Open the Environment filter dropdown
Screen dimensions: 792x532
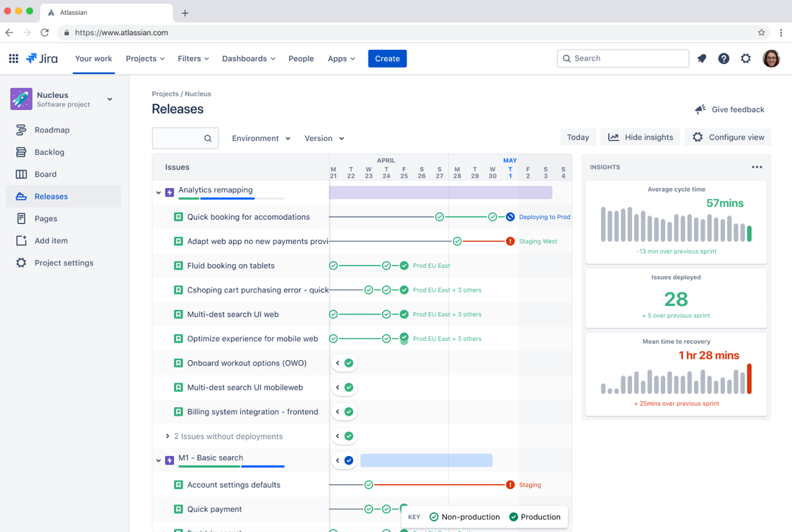pos(261,139)
